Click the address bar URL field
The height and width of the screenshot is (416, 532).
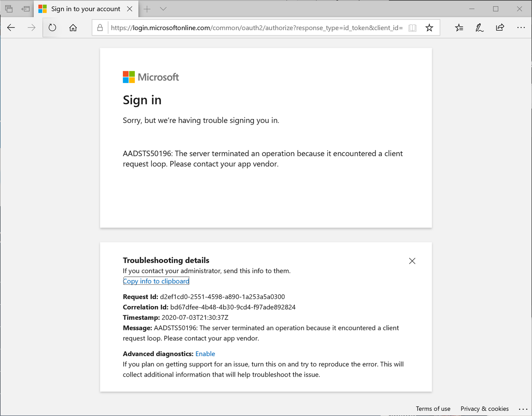click(x=257, y=27)
